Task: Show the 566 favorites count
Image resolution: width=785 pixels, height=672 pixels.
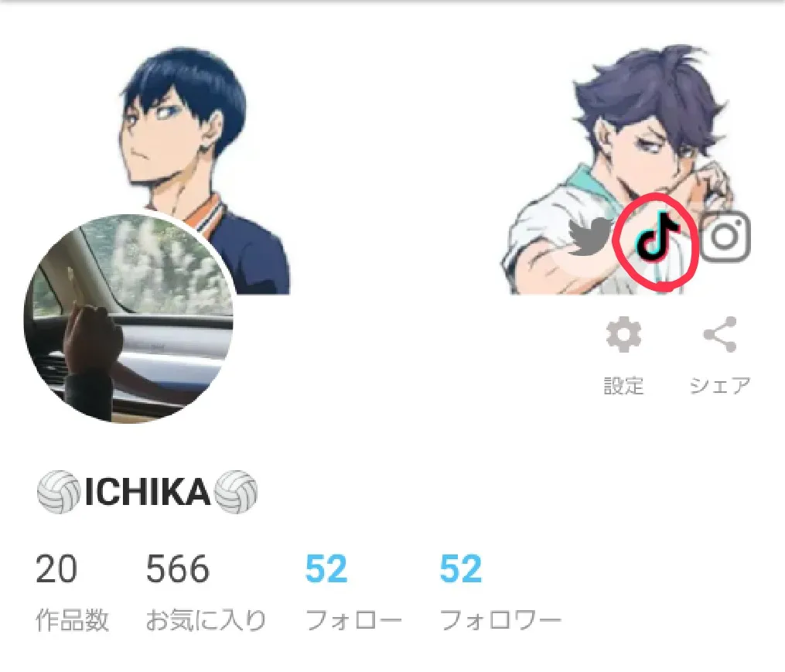Action: (x=178, y=569)
